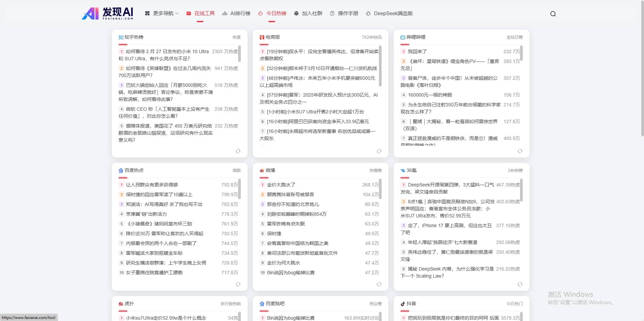Open 电商报 news about 段永平 英伟达

click(319, 55)
